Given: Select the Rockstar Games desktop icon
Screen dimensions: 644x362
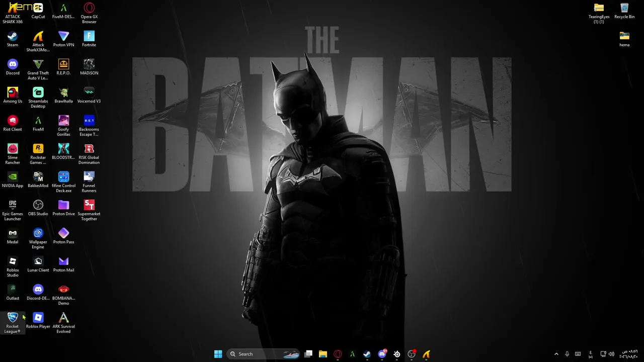Looking at the screenshot, I should [38, 154].
